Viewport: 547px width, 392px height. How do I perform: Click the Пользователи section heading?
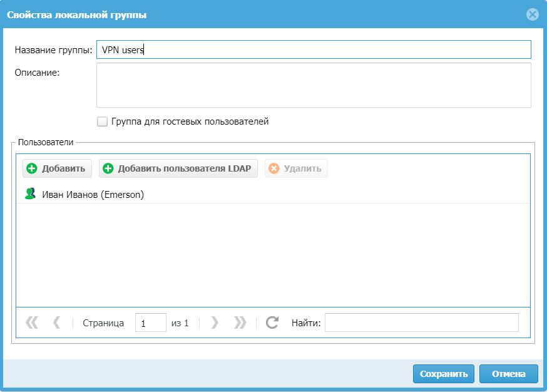click(46, 142)
